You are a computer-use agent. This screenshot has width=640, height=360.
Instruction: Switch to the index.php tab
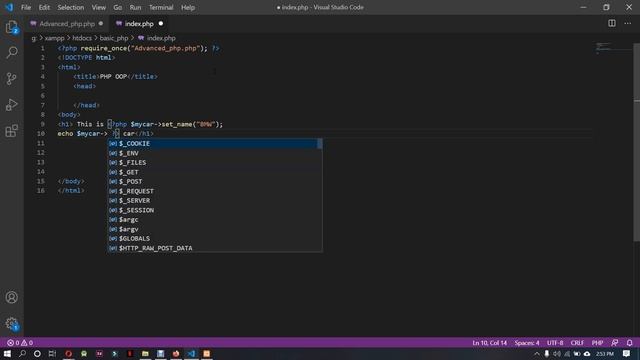(139, 24)
